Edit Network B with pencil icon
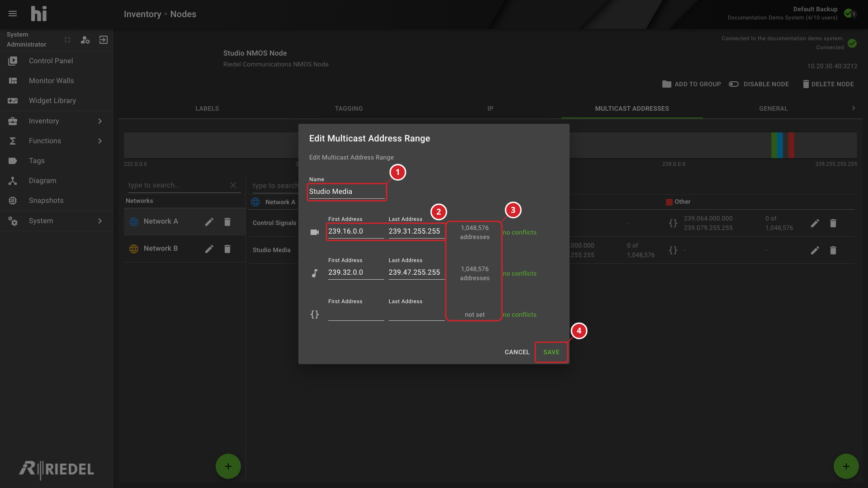Viewport: 868px width, 488px height. pos(209,249)
